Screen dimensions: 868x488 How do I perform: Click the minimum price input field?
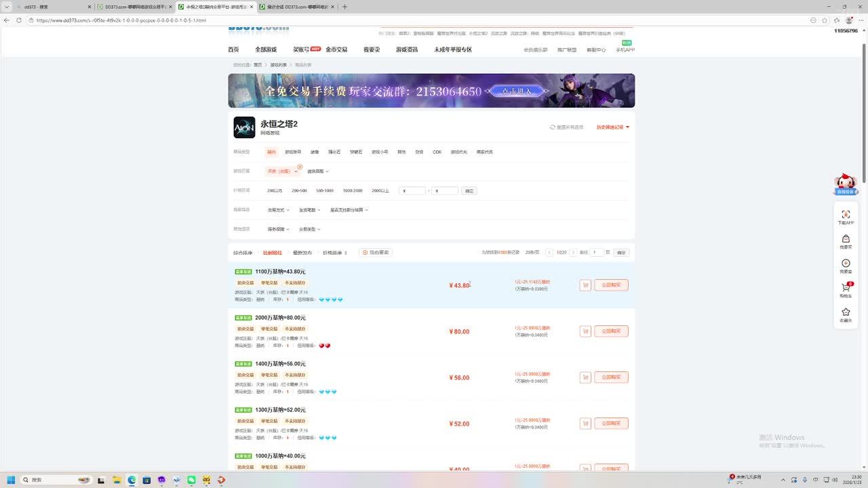[x=413, y=191]
